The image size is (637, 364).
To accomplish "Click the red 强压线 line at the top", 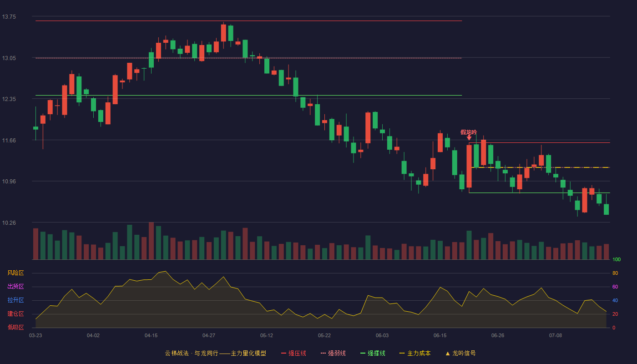I will click(x=248, y=21).
